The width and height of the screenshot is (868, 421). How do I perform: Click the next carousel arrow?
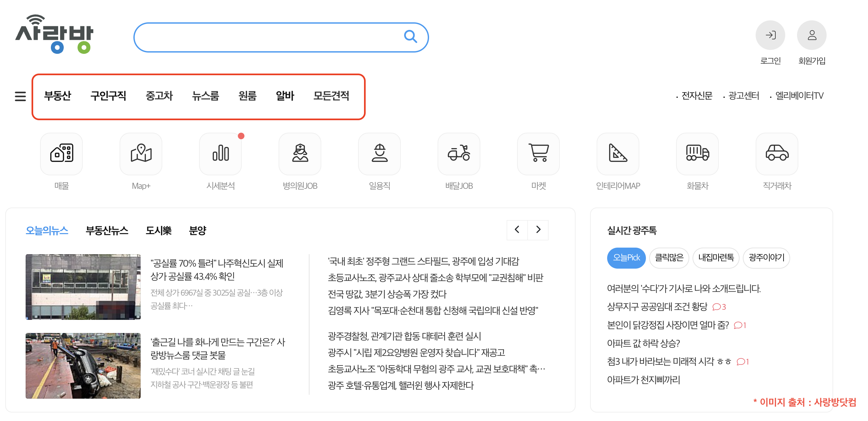(538, 230)
